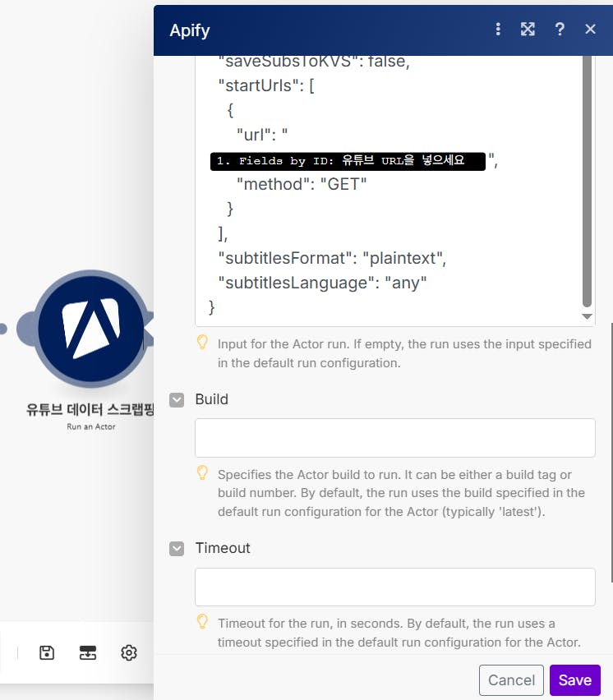Click the import/export blueprint toolbar icon

(x=87, y=652)
